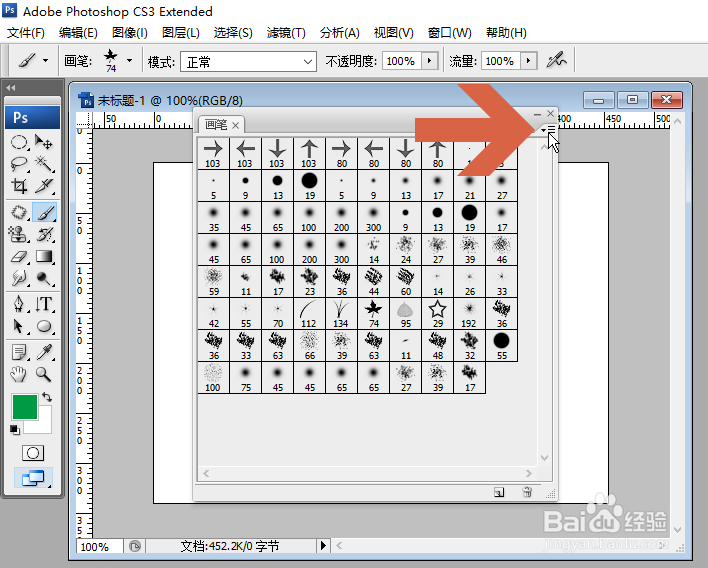
Task: Choose the star outline brush 29
Action: pos(438,314)
